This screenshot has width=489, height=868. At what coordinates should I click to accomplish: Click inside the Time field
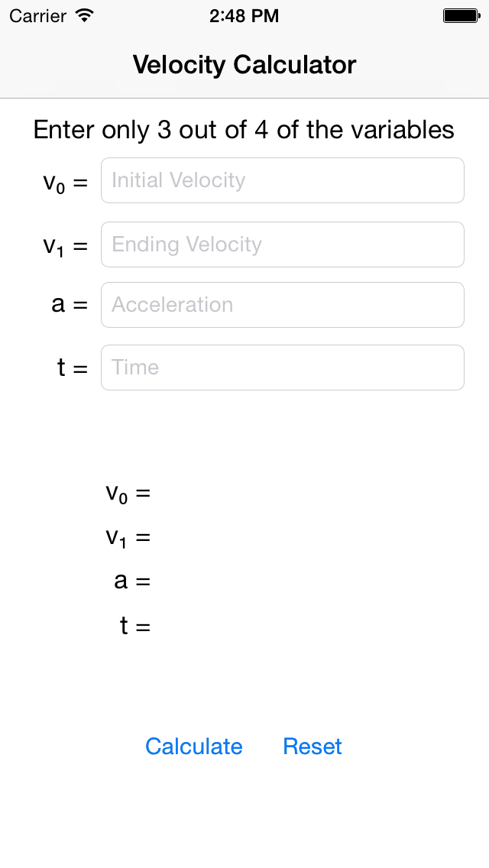click(x=283, y=367)
